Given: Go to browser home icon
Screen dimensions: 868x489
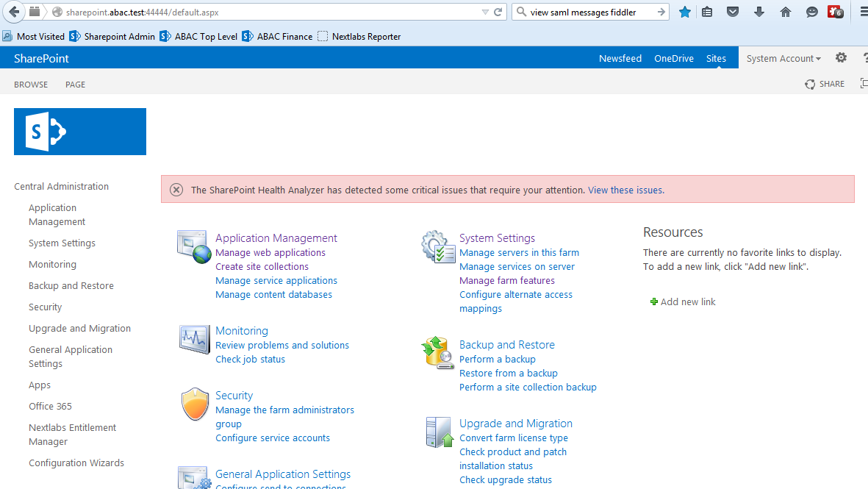Looking at the screenshot, I should tap(786, 13).
